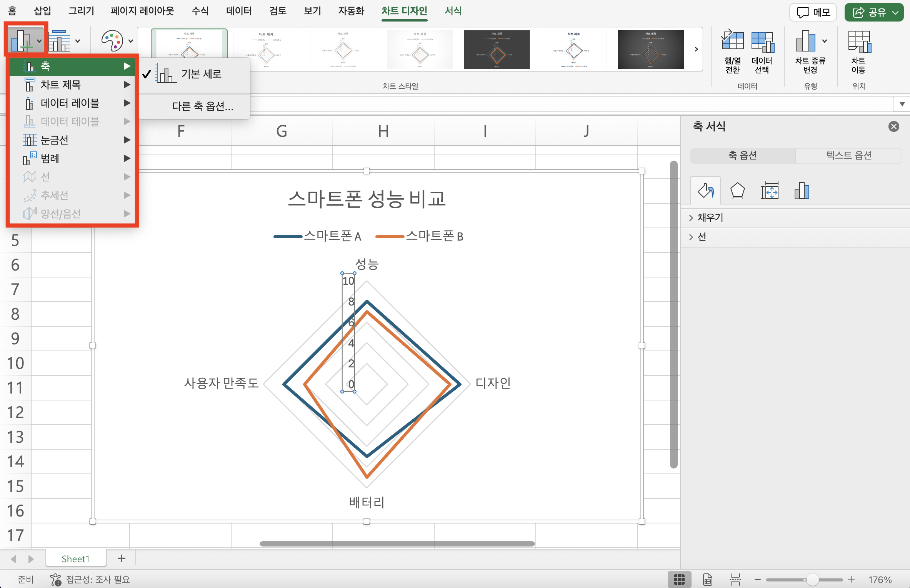Select the 스마트폰 B legend entry
The width and height of the screenshot is (910, 588).
pyautogui.click(x=420, y=236)
